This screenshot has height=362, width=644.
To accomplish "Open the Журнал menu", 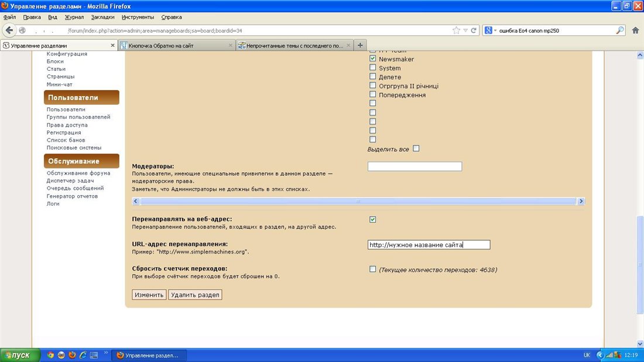I will coord(74,17).
